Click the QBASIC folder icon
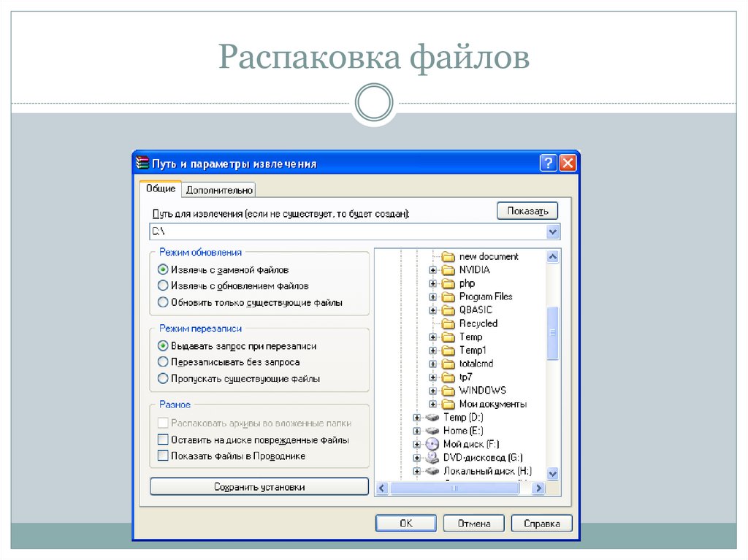The width and height of the screenshot is (748, 560). pos(448,310)
